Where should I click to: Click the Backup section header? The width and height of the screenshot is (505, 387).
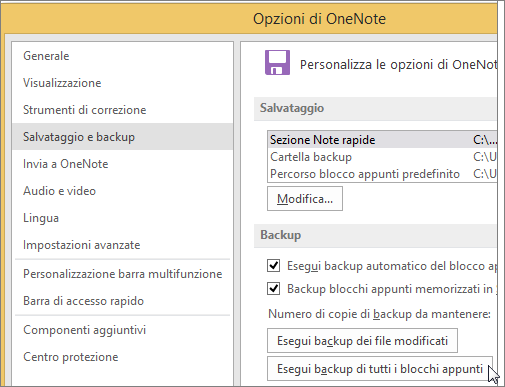tap(375, 235)
